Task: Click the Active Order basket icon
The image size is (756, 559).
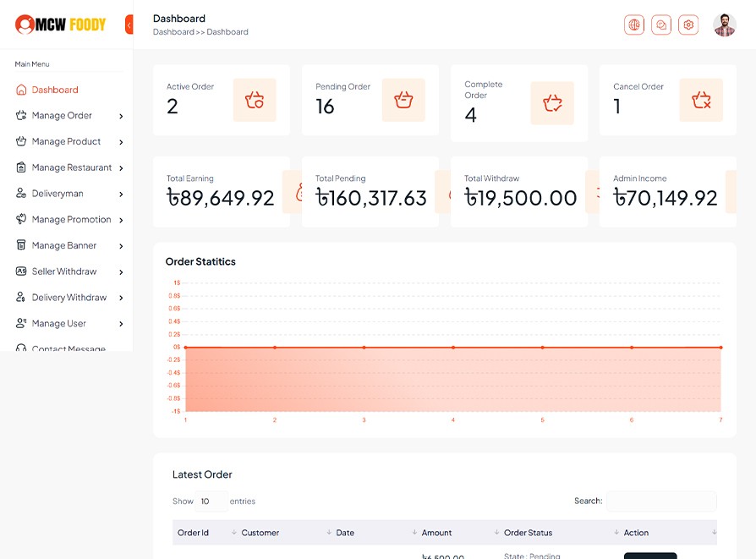Action: pyautogui.click(x=255, y=101)
